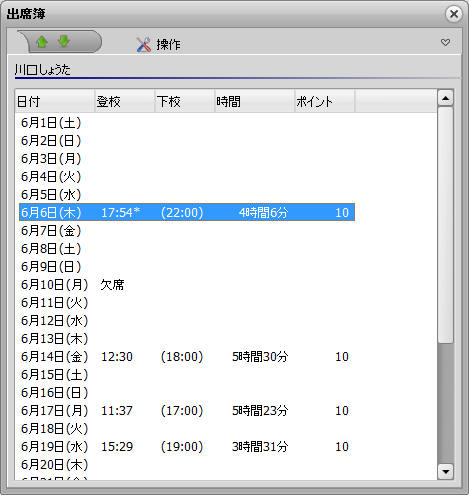The height and width of the screenshot is (495, 469).
Task: Sort by the 日付 column header
Action: (x=55, y=101)
